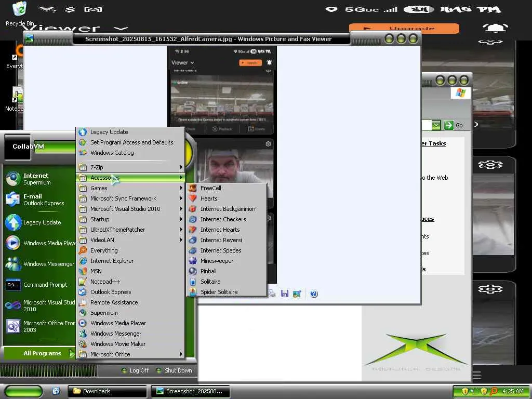Open Help icon in Picture Viewer toolbar
This screenshot has height=399, width=532.
[x=314, y=294]
